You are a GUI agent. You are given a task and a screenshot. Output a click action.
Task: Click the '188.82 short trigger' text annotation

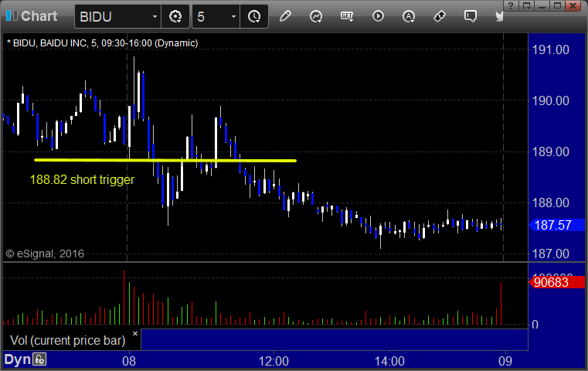(x=82, y=179)
